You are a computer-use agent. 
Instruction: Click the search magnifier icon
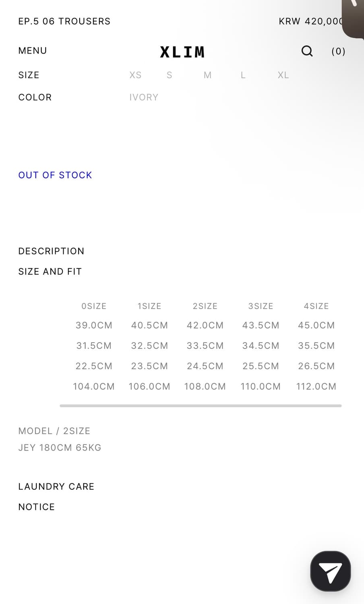coord(307,51)
